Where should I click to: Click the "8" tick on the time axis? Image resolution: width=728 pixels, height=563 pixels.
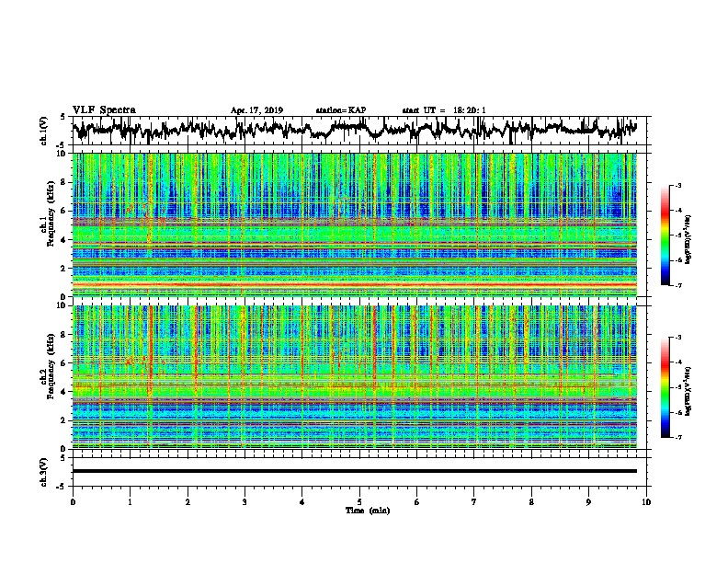point(531,502)
